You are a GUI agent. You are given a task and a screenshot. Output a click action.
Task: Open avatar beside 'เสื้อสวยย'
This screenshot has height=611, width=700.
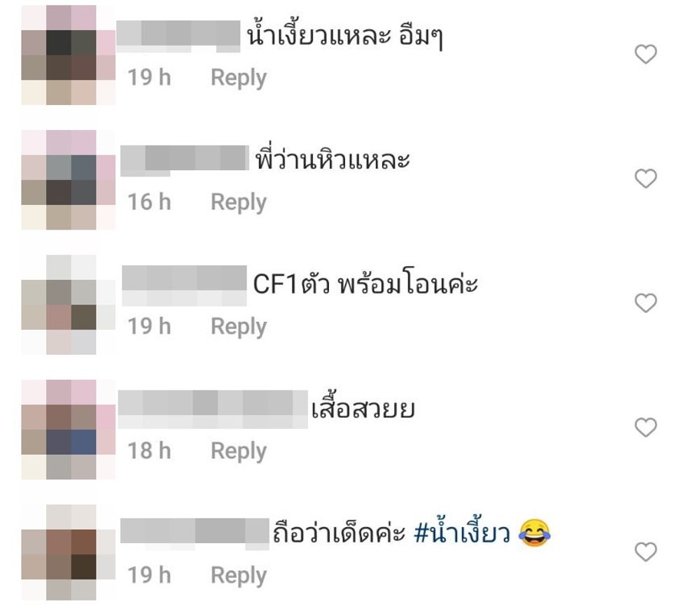pos(69,429)
